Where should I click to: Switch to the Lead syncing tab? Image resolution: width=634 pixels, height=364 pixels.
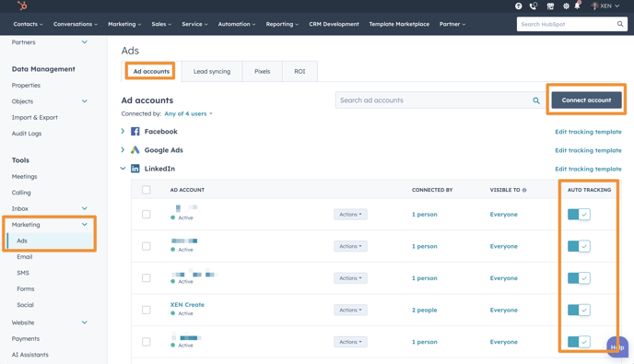[x=212, y=71]
